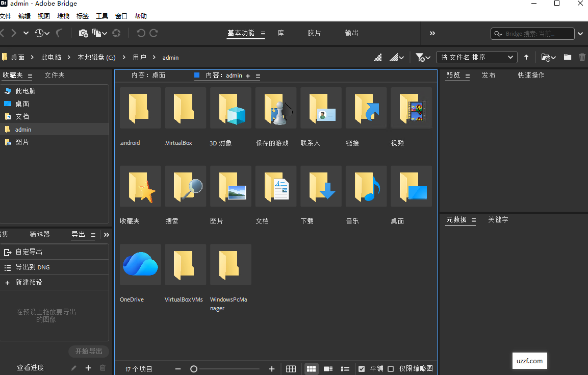
Task: Open the 工具 menu
Action: pos(101,16)
